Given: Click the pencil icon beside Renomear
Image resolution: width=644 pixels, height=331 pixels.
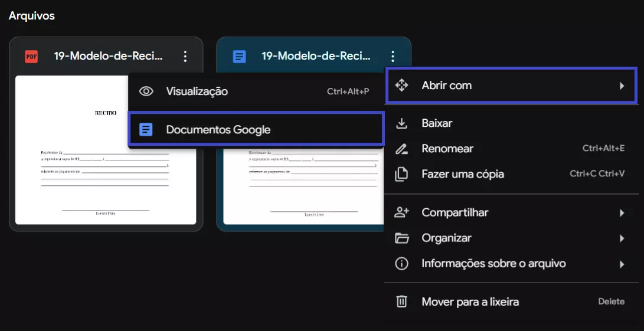Looking at the screenshot, I should click(x=401, y=149).
